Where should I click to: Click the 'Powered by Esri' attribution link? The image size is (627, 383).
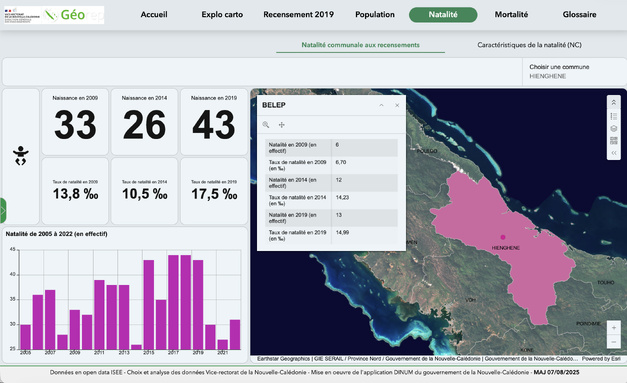point(601,359)
